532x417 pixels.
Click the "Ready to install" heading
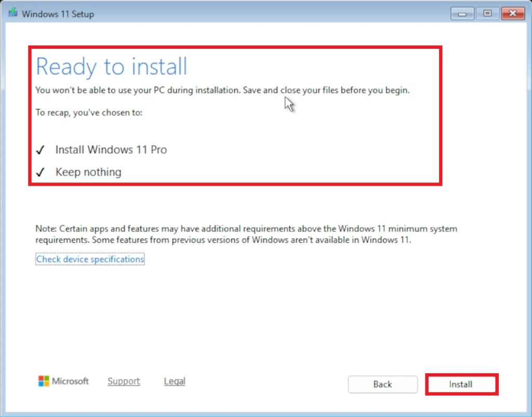click(111, 67)
